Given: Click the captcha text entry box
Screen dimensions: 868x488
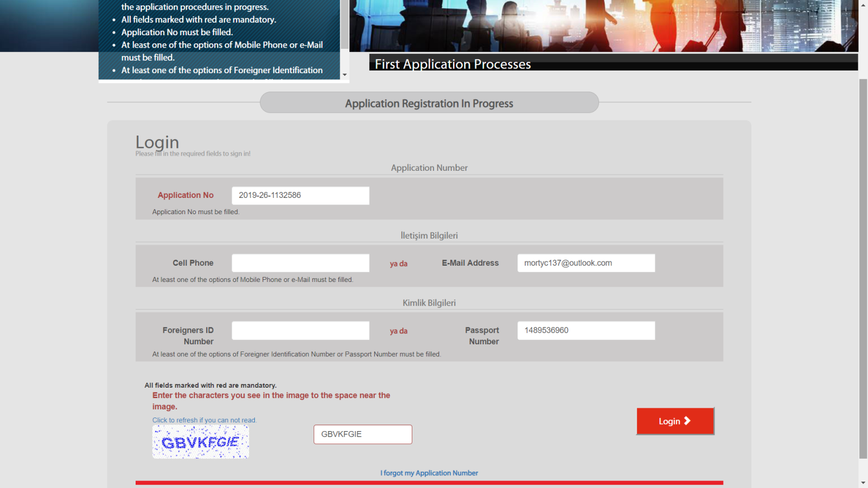Looking at the screenshot, I should pos(362,434).
